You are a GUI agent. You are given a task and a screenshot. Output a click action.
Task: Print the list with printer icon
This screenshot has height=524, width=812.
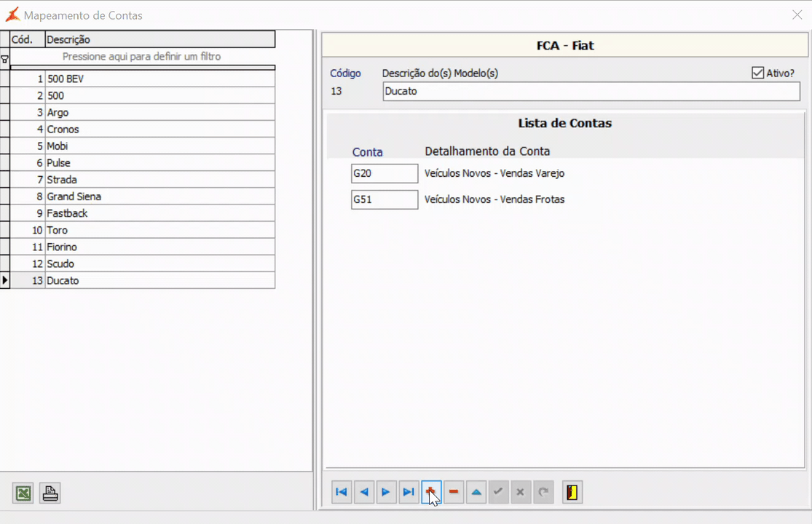pyautogui.click(x=50, y=493)
